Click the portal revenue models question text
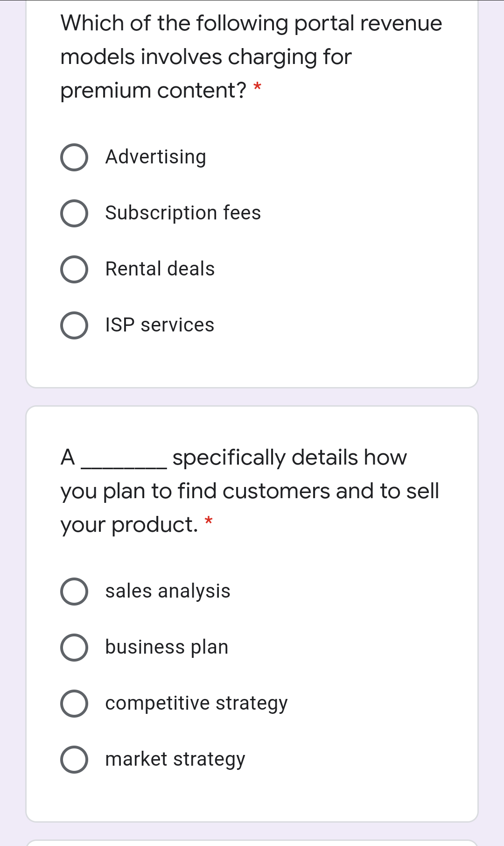The image size is (504, 846). [251, 56]
